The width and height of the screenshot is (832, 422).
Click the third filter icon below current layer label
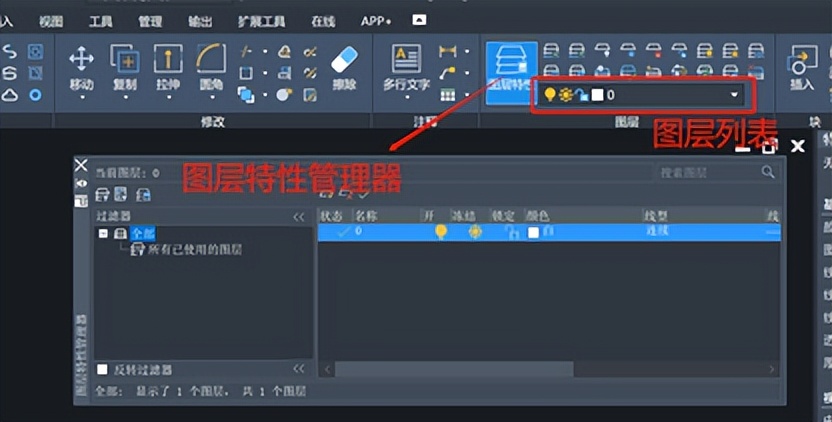(x=143, y=195)
